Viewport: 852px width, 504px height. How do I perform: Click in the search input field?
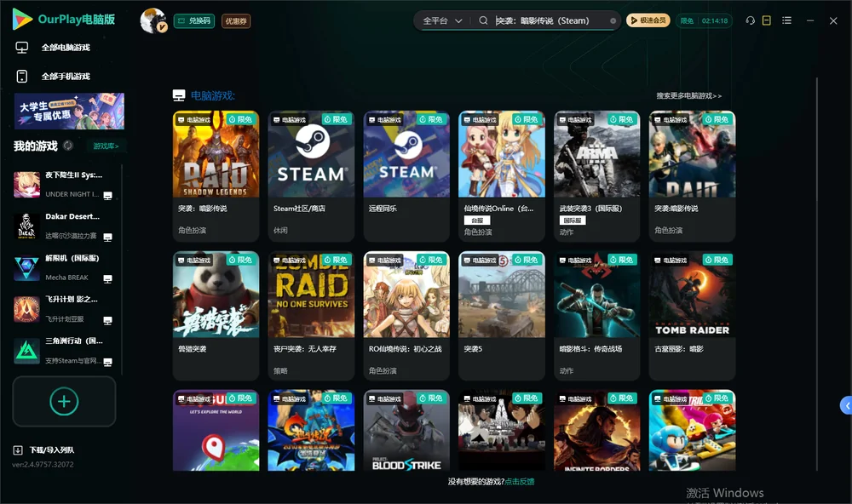(549, 20)
